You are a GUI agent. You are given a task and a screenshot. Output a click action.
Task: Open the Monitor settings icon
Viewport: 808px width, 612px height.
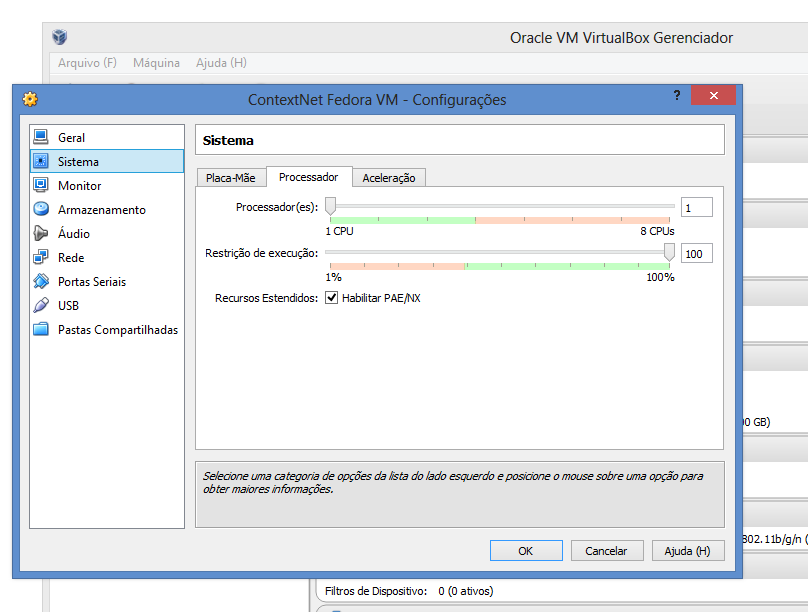point(41,185)
